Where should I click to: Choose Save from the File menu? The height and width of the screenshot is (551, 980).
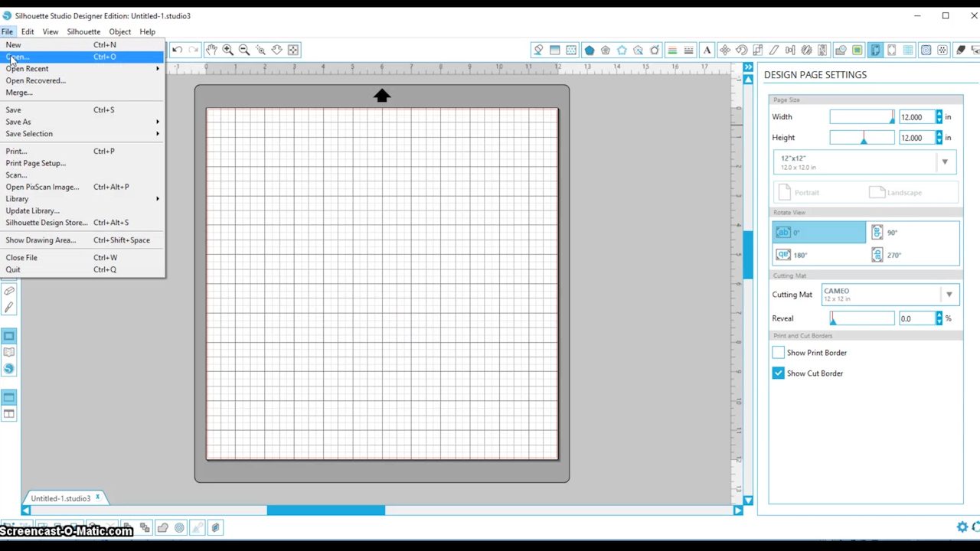point(82,110)
